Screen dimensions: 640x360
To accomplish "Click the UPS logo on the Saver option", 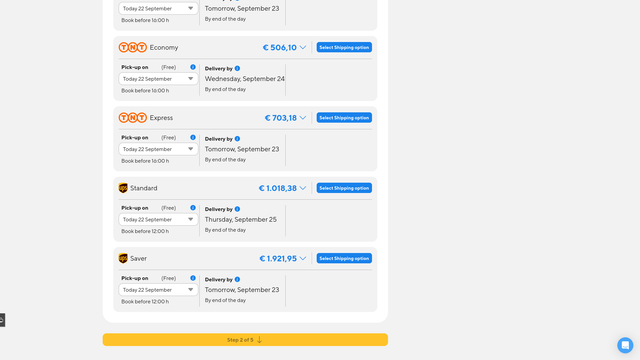I will pyautogui.click(x=123, y=258).
